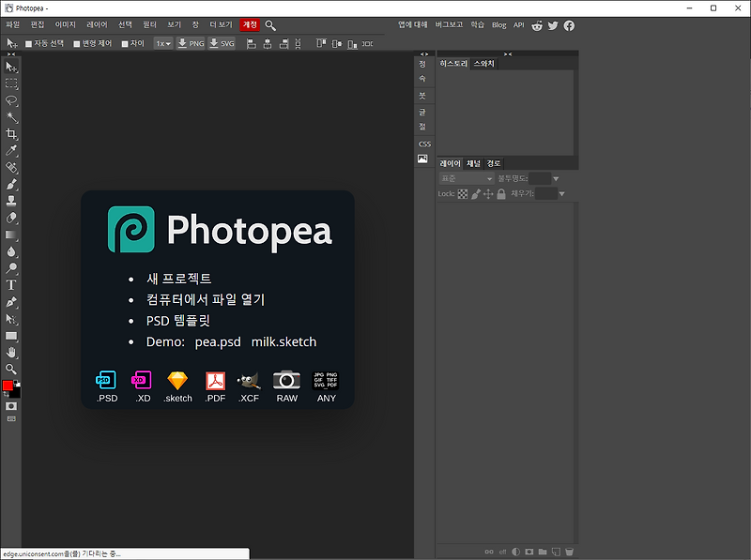The height and width of the screenshot is (560, 751).
Task: Toggle lock all padlock icon
Action: [x=501, y=194]
